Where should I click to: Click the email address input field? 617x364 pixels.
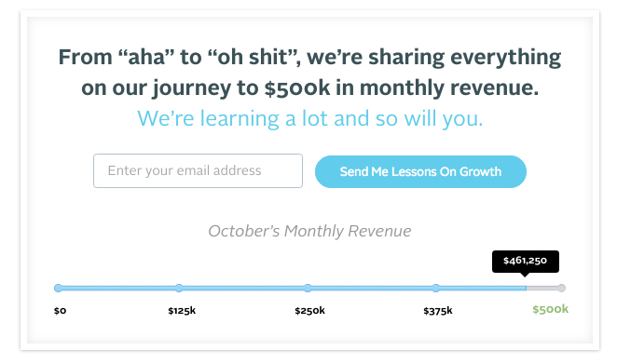tap(198, 170)
